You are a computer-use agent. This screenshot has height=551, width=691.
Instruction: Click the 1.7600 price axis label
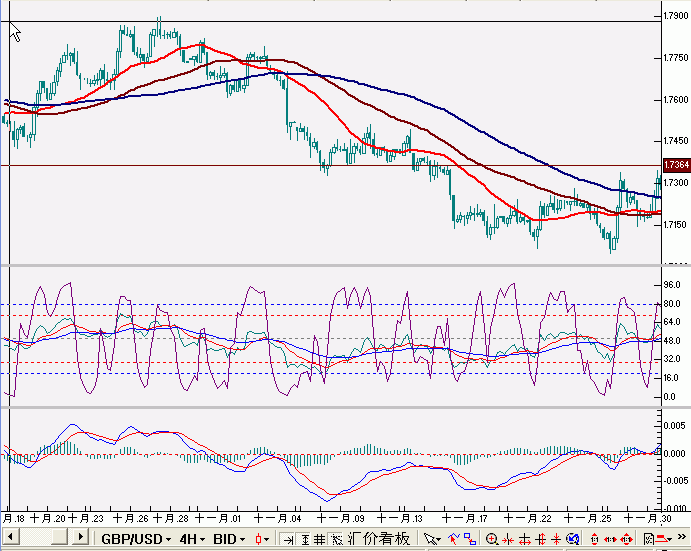[x=676, y=100]
